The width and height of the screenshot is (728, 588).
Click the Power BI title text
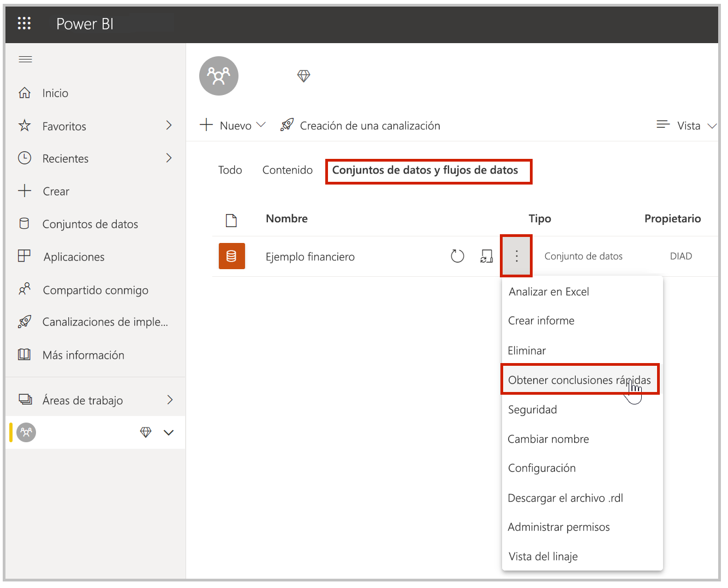click(85, 23)
